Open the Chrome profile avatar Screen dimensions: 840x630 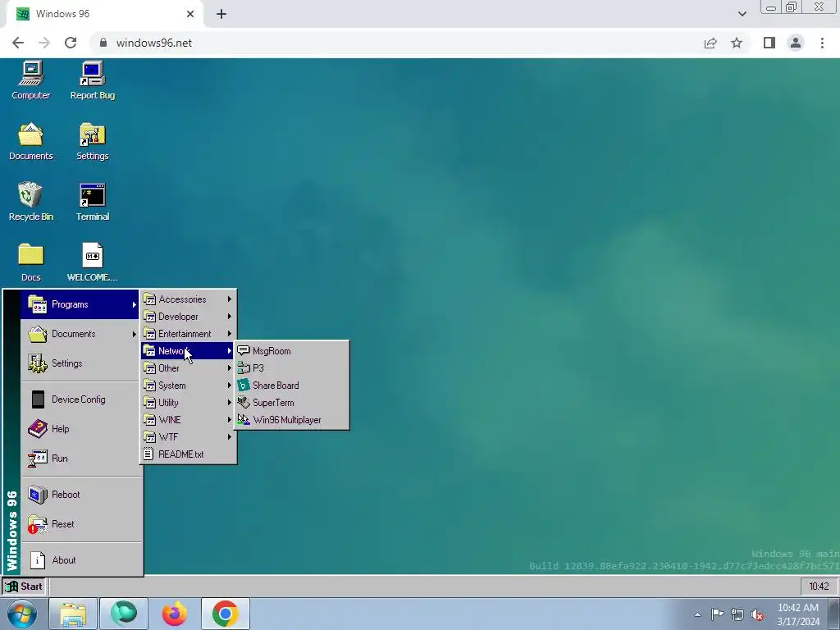[x=796, y=43]
